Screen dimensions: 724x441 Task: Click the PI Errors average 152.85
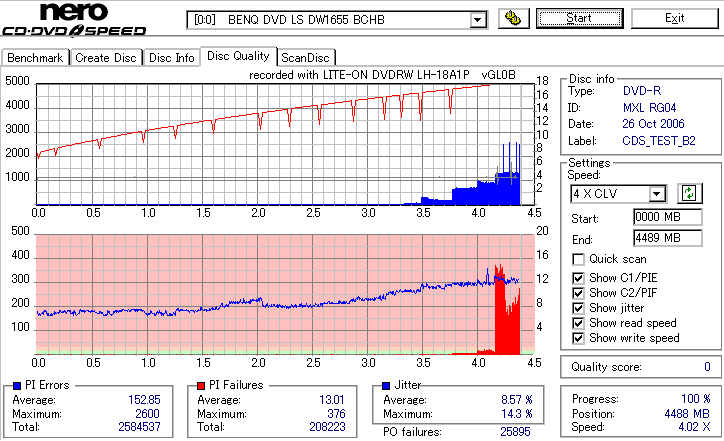pos(144,400)
